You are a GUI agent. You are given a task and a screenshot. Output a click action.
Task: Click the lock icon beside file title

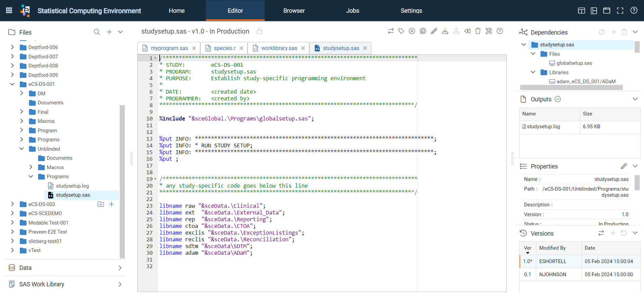(259, 31)
